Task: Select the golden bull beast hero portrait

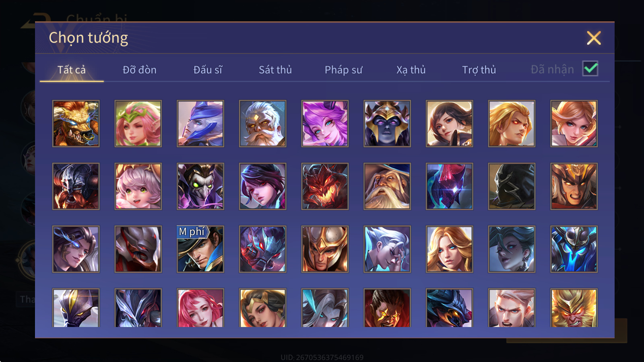Action: [x=76, y=123]
